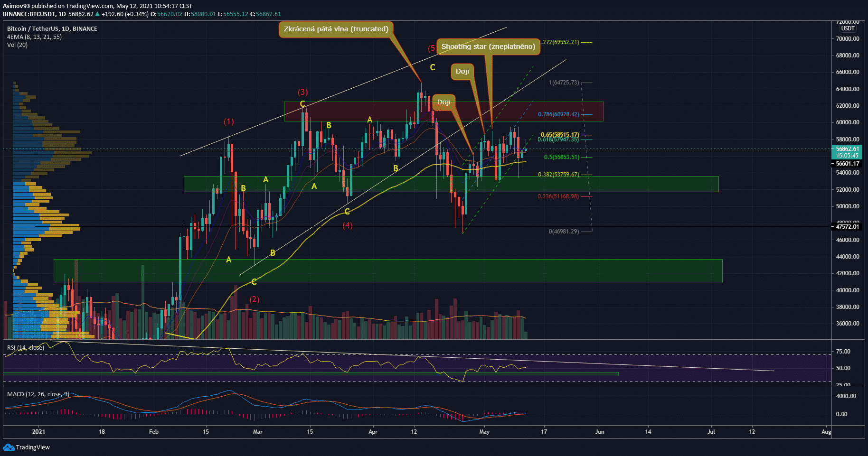Toggle the 4EMA (8, 13, 21, 55) indicator legend
This screenshot has height=456, width=868.
click(x=34, y=37)
